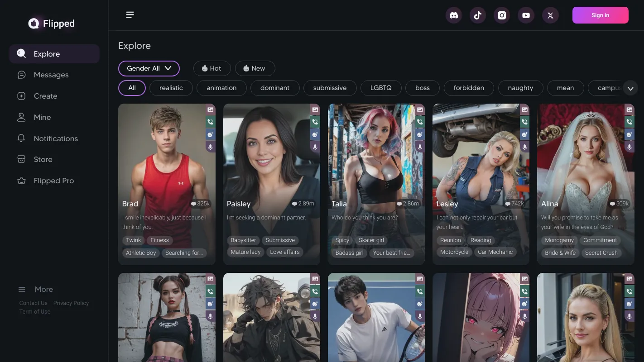This screenshot has width=644, height=362.
Task: Open the TikTok icon in the header
Action: [477, 15]
